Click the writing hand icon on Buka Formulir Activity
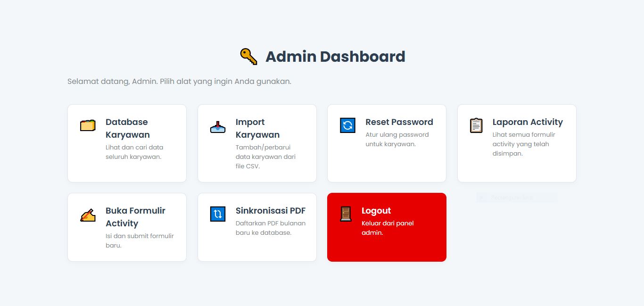This screenshot has width=644, height=306. [87, 215]
